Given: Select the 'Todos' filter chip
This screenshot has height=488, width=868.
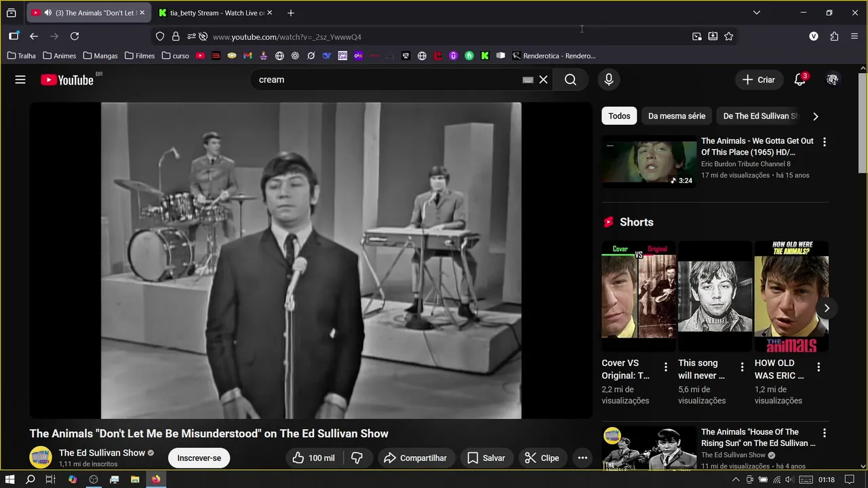Looking at the screenshot, I should pos(619,116).
